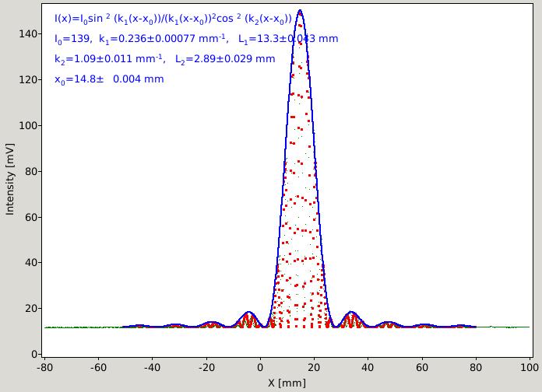Click the X [mm] x-axis label
This screenshot has height=392, width=542.
[287, 383]
